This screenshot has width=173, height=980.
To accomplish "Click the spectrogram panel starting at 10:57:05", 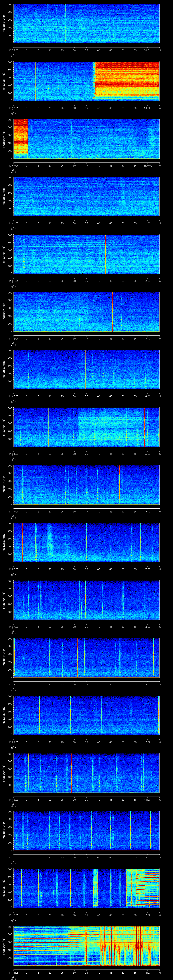I will point(86,24).
